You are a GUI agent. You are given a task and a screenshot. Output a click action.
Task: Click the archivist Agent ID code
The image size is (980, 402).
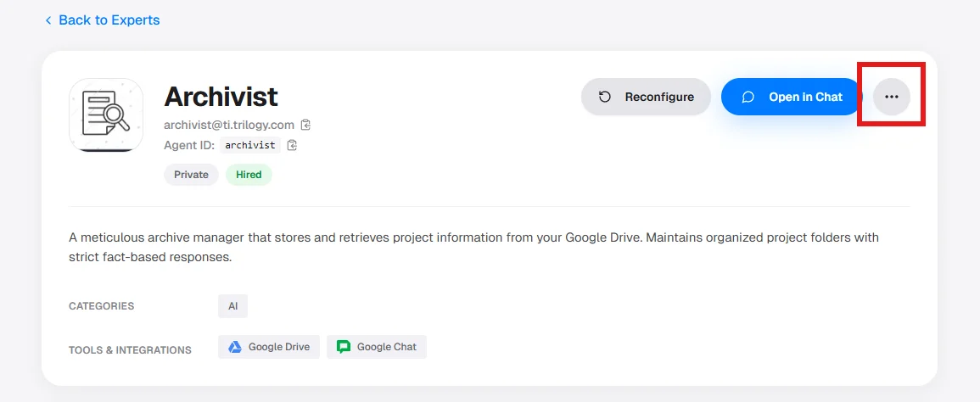click(250, 145)
